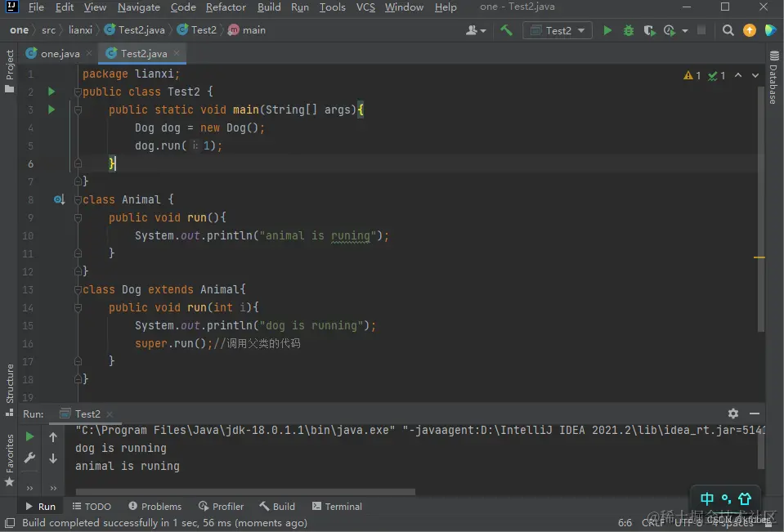Open the VCS menu
This screenshot has height=532, width=784.
click(365, 7)
